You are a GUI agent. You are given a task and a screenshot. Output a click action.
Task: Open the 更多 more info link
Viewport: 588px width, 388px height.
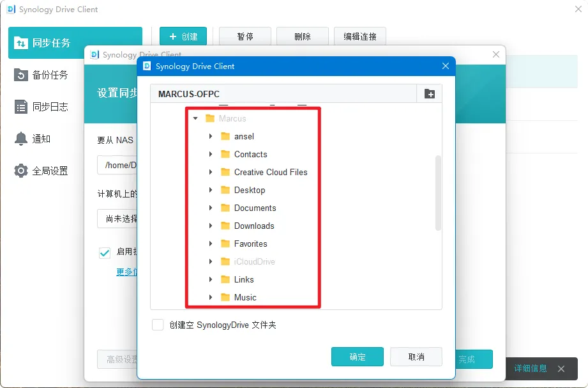coord(127,272)
